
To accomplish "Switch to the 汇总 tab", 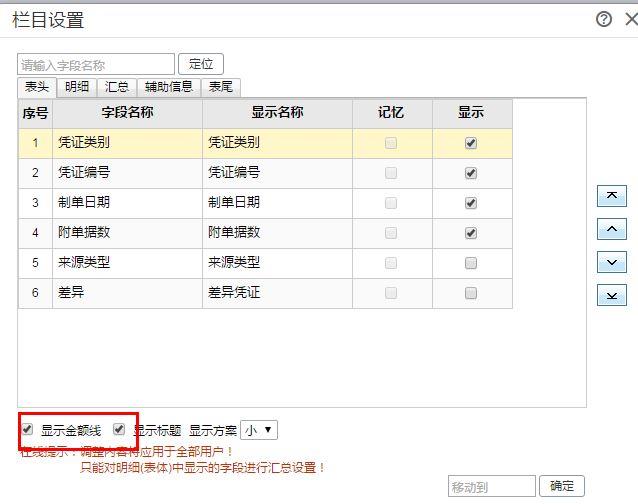I will [x=117, y=87].
